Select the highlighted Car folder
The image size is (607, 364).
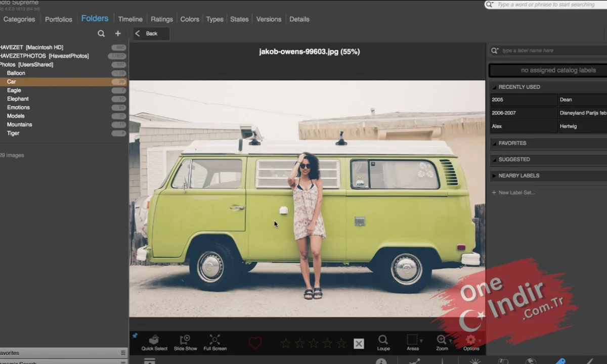63,82
